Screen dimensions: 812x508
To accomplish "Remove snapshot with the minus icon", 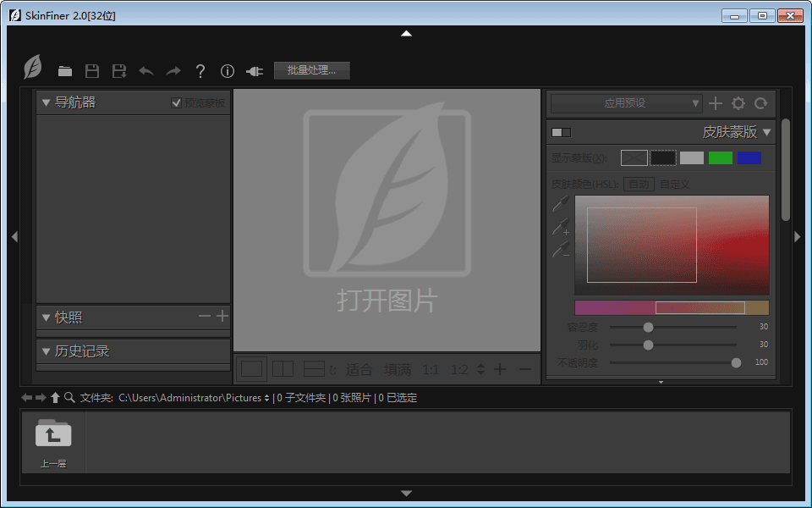I will click(x=205, y=316).
